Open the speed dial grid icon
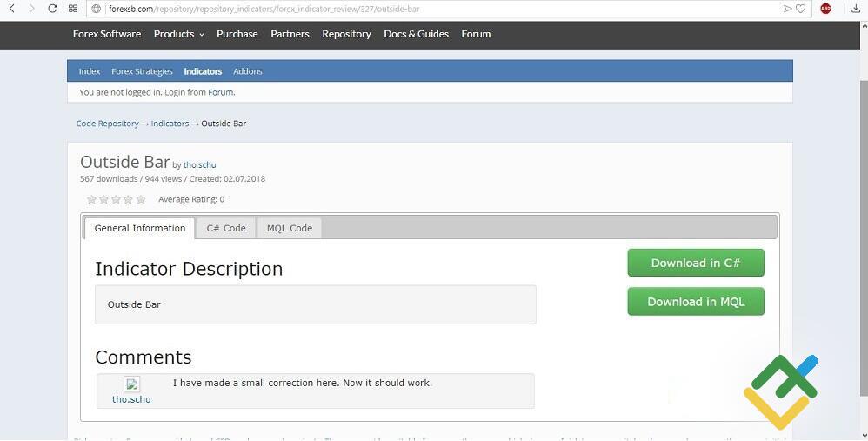Viewport: 868px width, 441px height. click(x=73, y=9)
